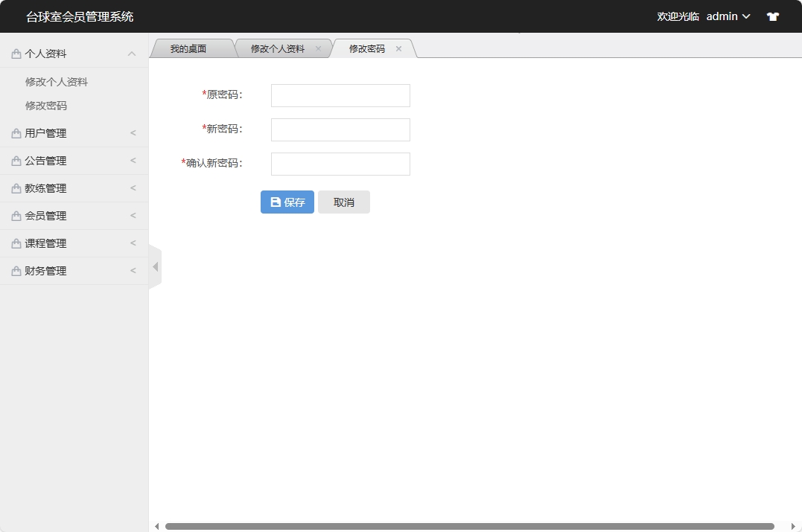Click the 原密码 input field
This screenshot has width=802, height=532.
340,95
